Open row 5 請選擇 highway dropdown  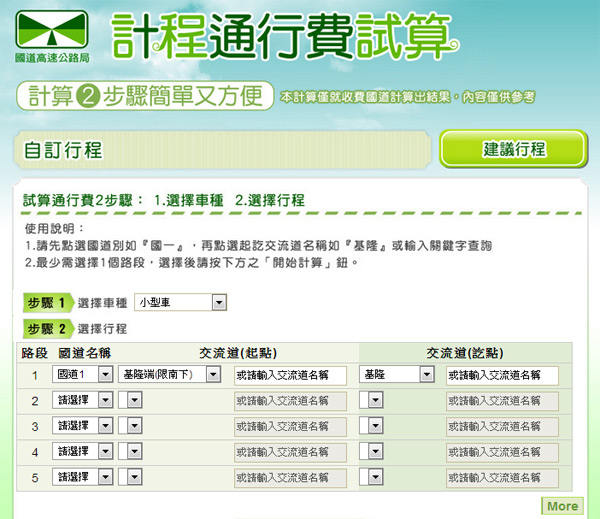(85, 476)
